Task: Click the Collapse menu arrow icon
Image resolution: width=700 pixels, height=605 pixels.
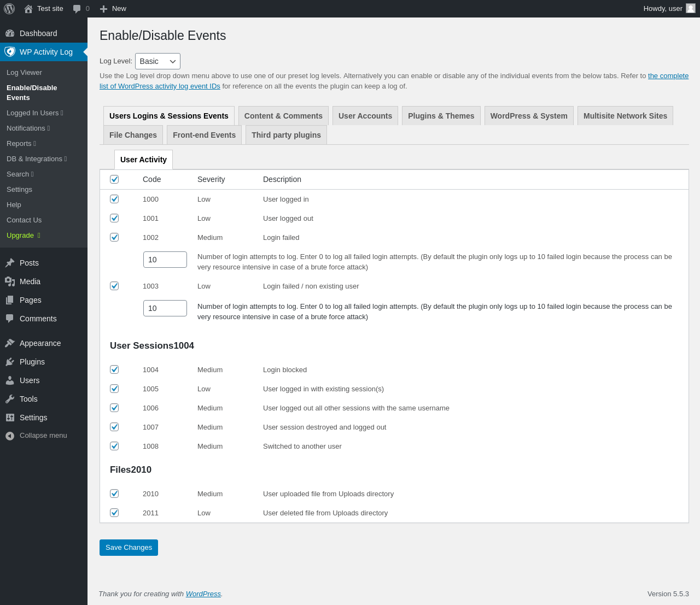Action: point(10,436)
